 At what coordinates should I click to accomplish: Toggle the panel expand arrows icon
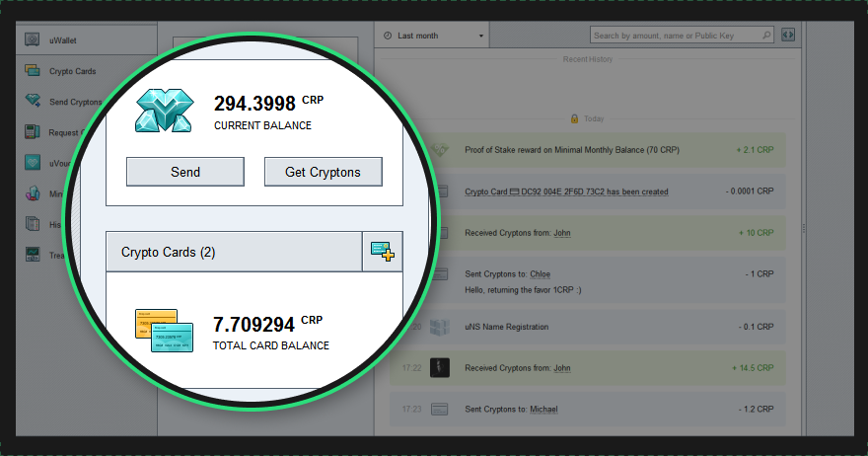click(x=788, y=35)
